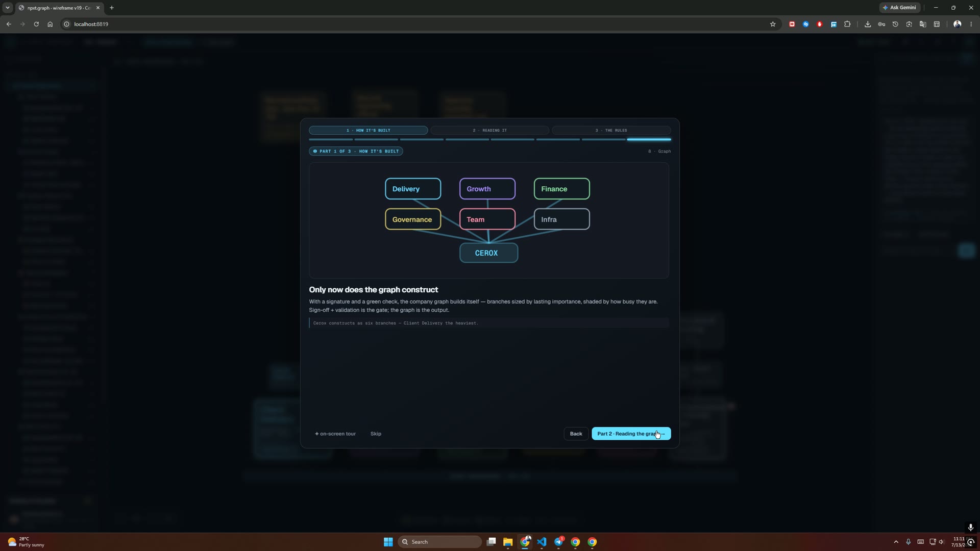Click the browser forward arrow
This screenshot has width=980, height=551.
point(22,24)
